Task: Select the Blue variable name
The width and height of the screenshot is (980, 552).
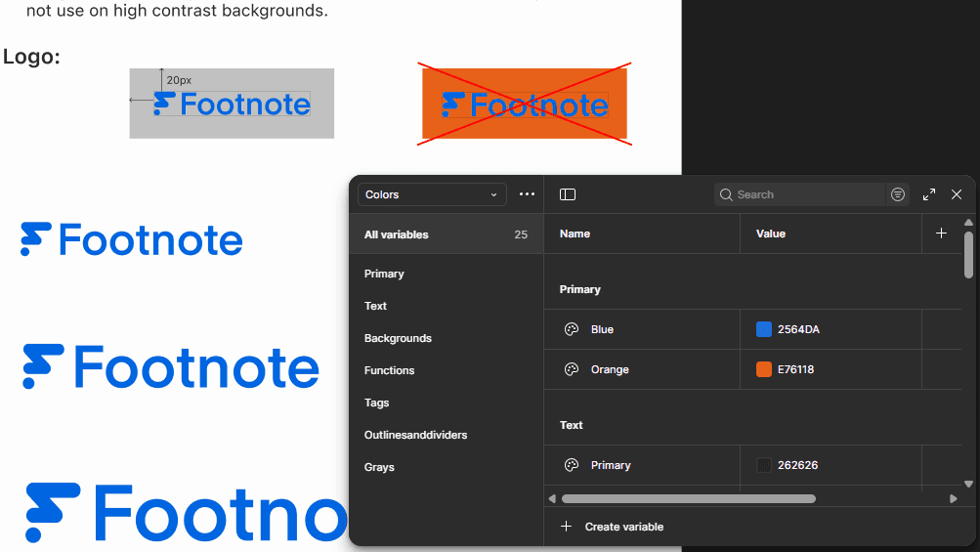Action: click(x=603, y=329)
